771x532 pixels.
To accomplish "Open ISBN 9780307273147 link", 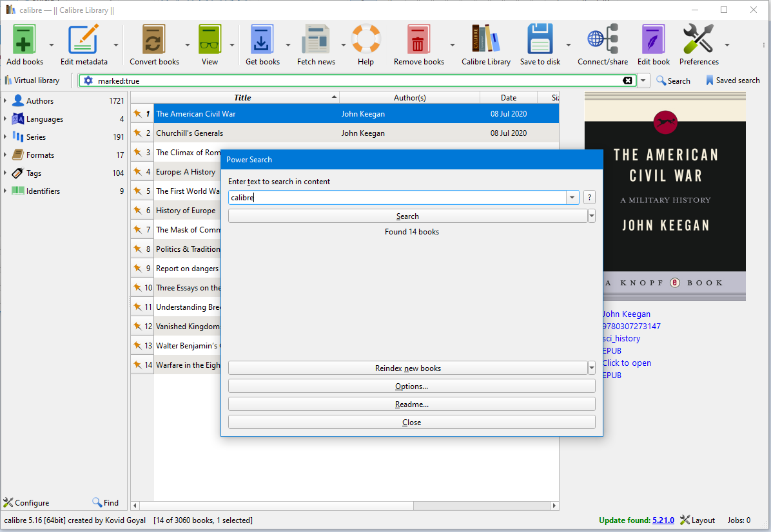I will [x=632, y=326].
